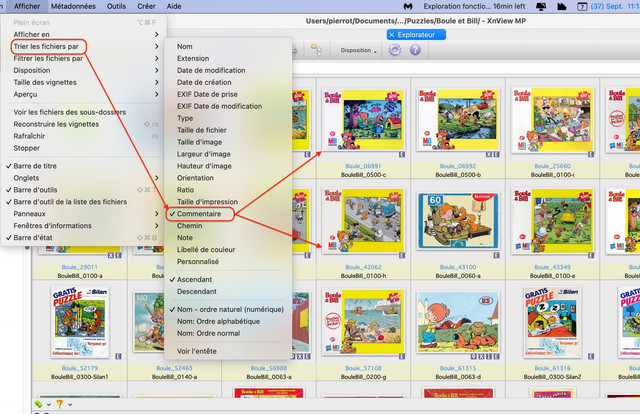This screenshot has width=640, height=414.
Task: Select Nom: Ordre normal
Action: 208,333
